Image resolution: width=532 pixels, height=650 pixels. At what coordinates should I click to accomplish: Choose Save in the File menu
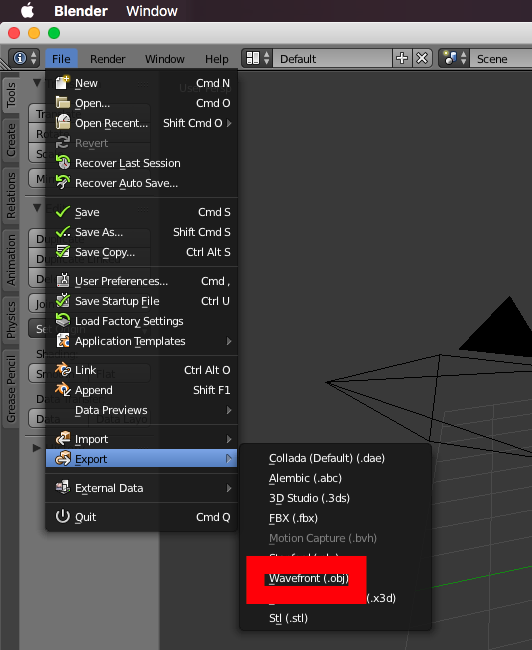tap(142, 212)
